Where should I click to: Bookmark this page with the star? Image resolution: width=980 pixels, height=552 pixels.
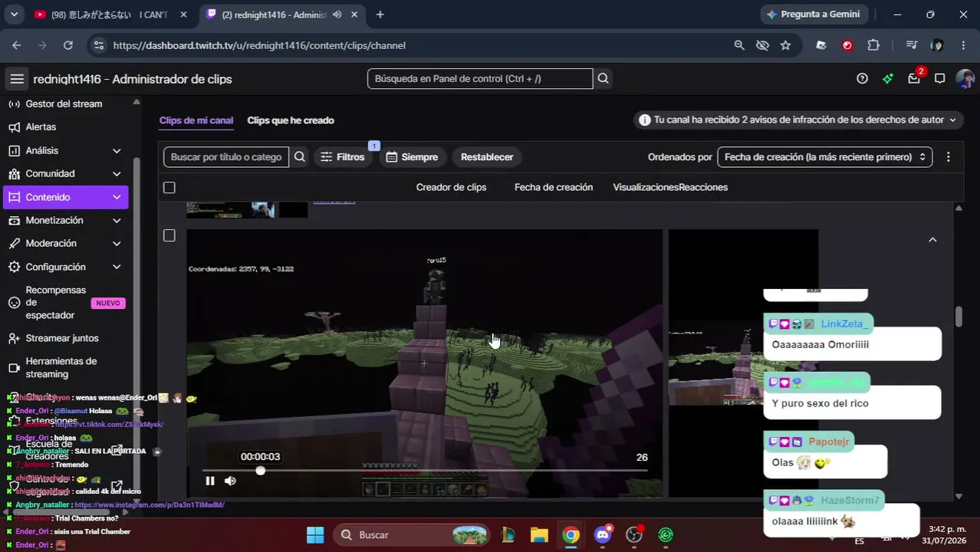(x=785, y=45)
